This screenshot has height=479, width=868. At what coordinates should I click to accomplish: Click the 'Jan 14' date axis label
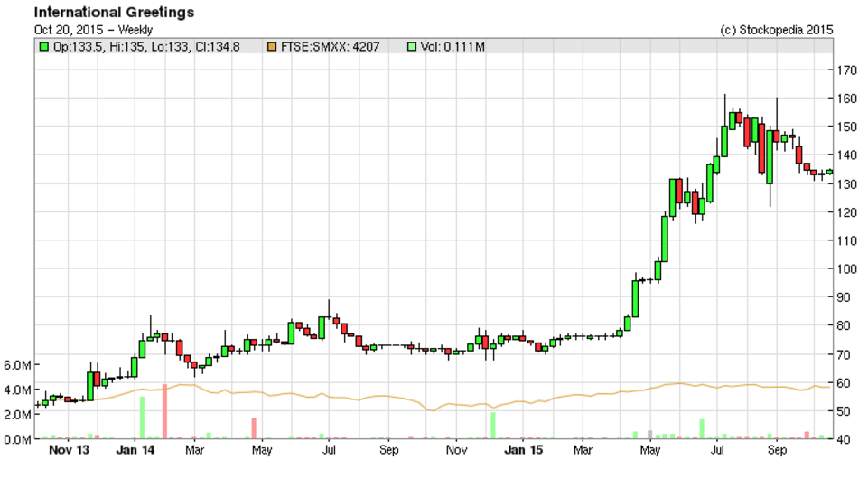click(135, 450)
